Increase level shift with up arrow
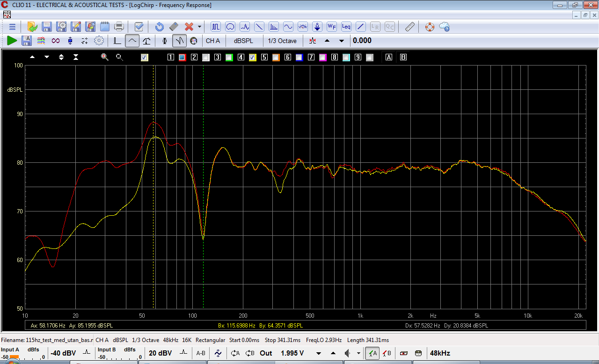The image size is (599, 364). 327,41
